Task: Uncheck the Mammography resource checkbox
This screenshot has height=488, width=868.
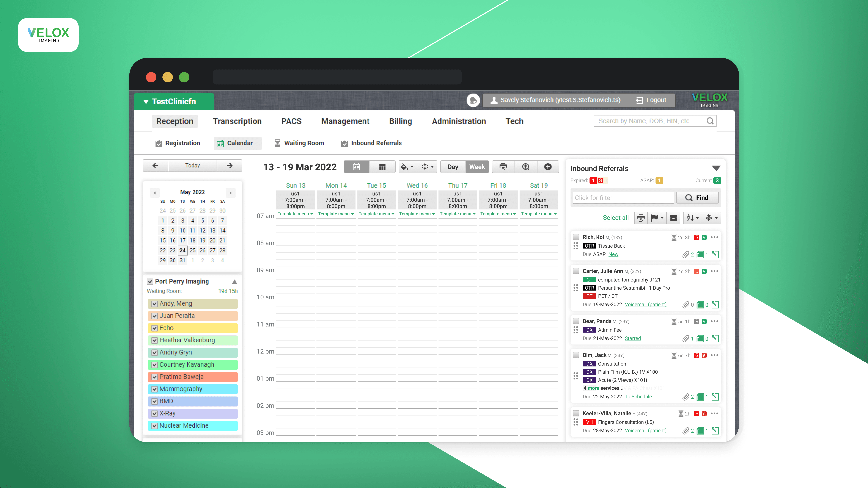Action: (x=155, y=389)
